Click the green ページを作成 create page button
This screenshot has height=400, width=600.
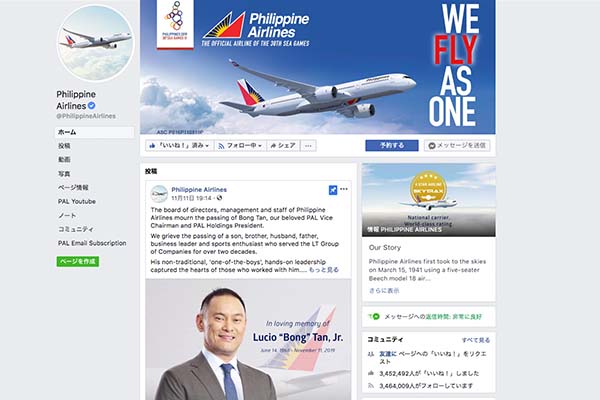click(78, 261)
